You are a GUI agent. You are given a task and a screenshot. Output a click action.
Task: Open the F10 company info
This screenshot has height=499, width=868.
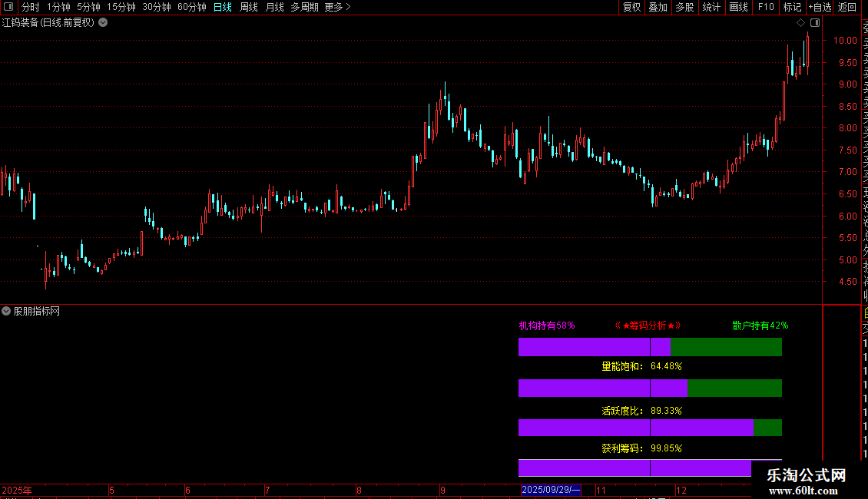(766, 7)
